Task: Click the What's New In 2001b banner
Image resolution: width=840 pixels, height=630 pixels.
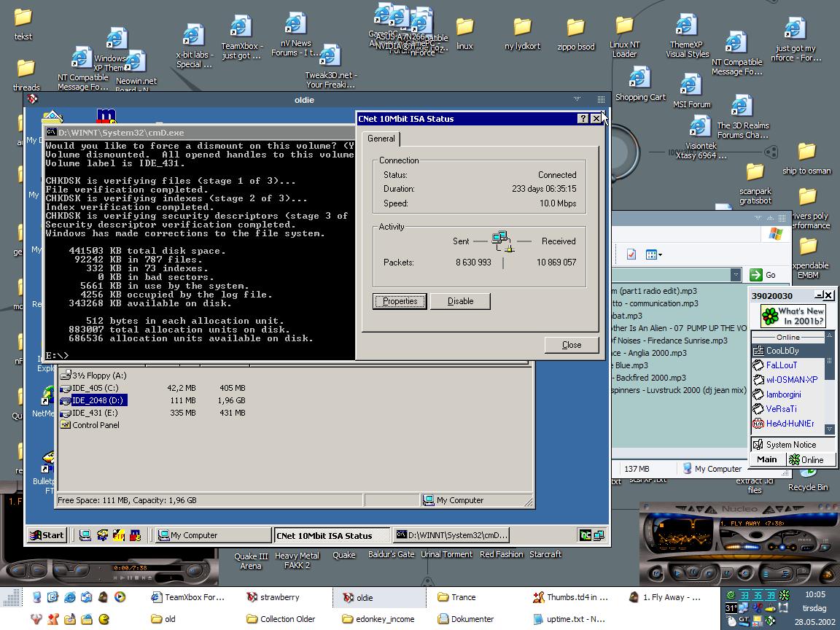Action: (x=793, y=316)
